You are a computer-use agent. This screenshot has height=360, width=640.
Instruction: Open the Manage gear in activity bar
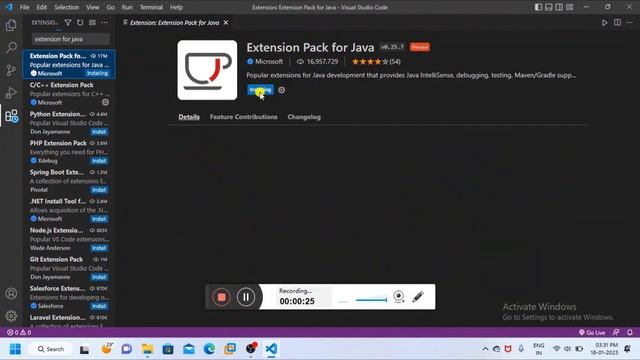click(11, 316)
